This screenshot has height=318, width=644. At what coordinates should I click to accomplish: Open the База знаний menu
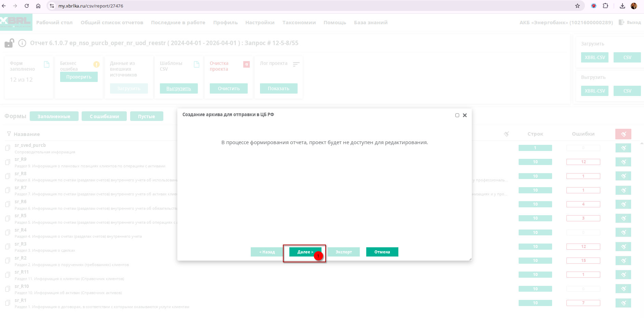click(370, 23)
